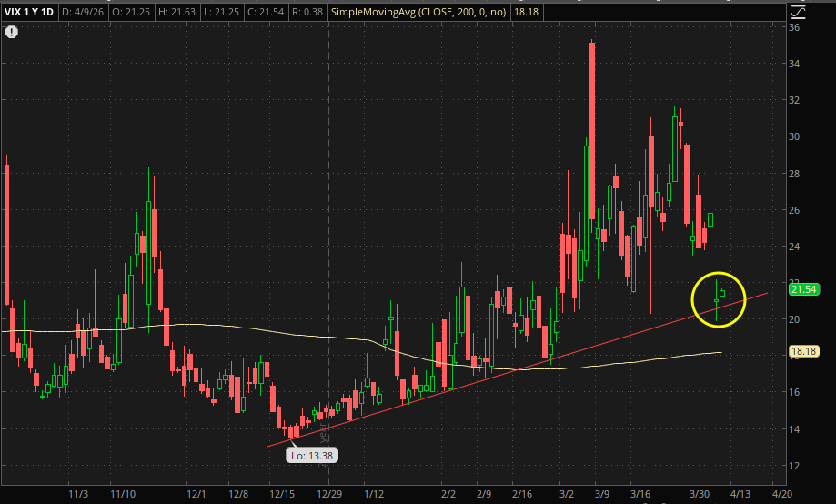836x504 pixels.
Task: Click the H: 21.63 high value
Action: tap(177, 12)
